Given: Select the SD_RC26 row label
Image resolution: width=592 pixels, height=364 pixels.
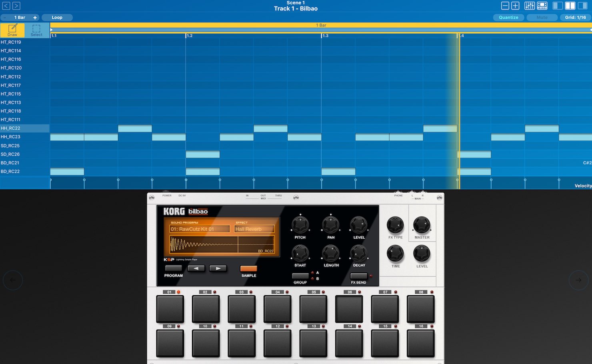Looking at the screenshot, I should click(x=10, y=154).
